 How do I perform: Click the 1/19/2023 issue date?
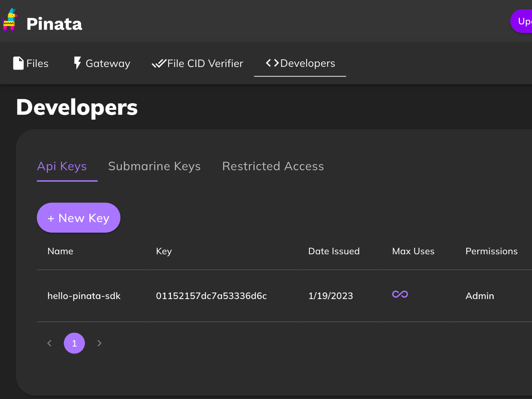click(331, 296)
